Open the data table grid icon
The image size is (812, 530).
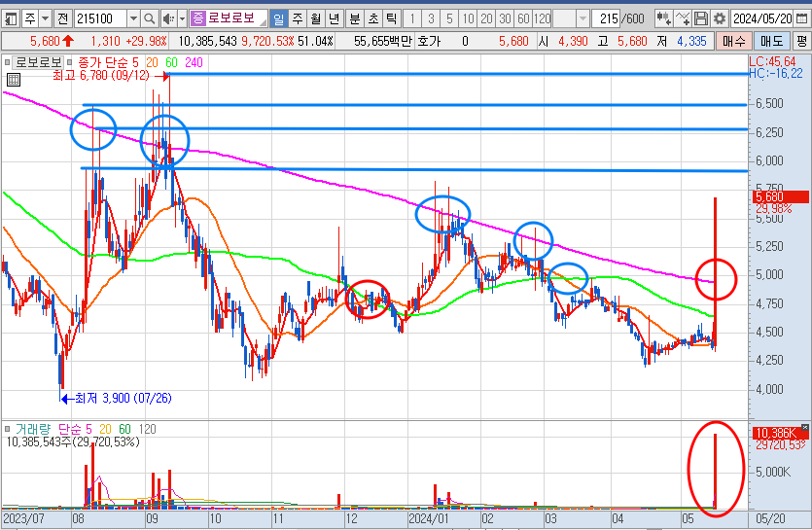pos(14,80)
